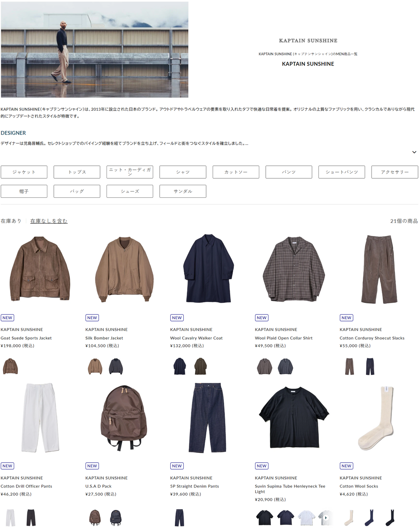Screen dimensions: 420x531
Task: Select dark U.S.A D Pack swatch
Action: click(x=116, y=518)
